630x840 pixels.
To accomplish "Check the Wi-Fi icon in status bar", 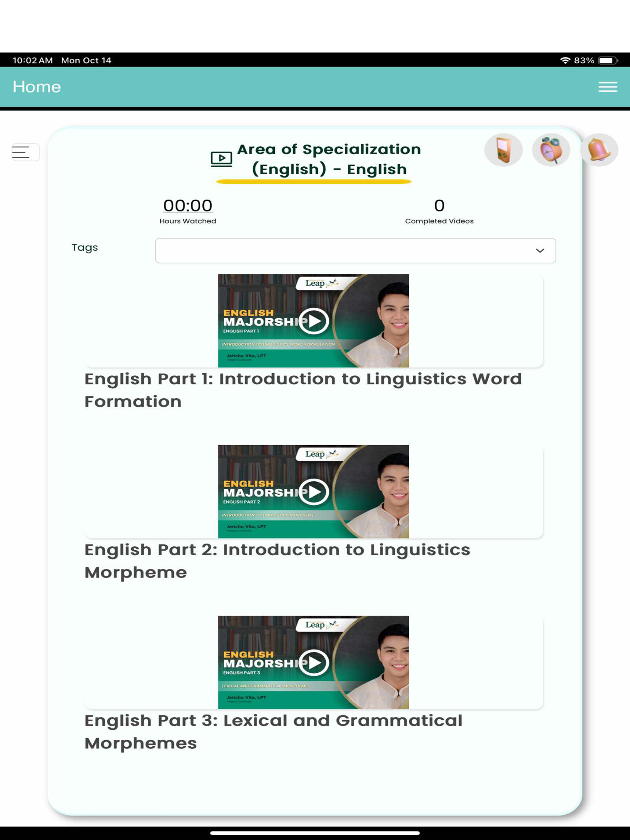I will click(x=565, y=60).
